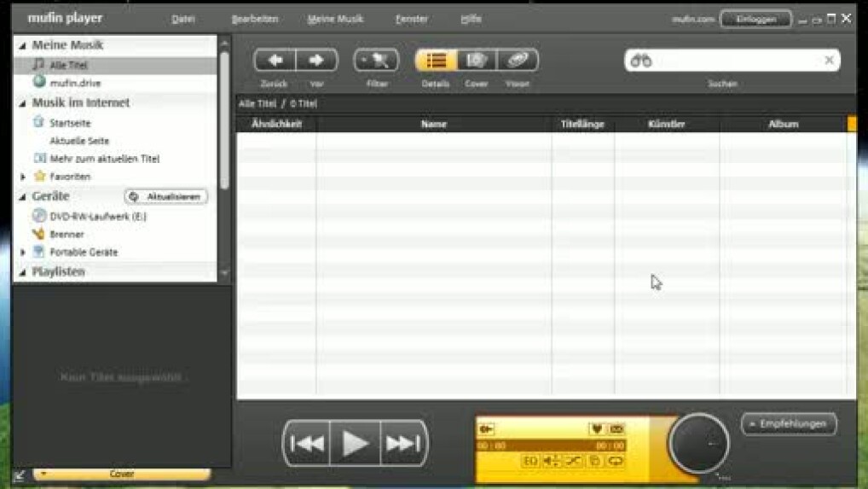This screenshot has width=868, height=489.
Task: Toggle shuffle mode in player display
Action: tap(572, 461)
